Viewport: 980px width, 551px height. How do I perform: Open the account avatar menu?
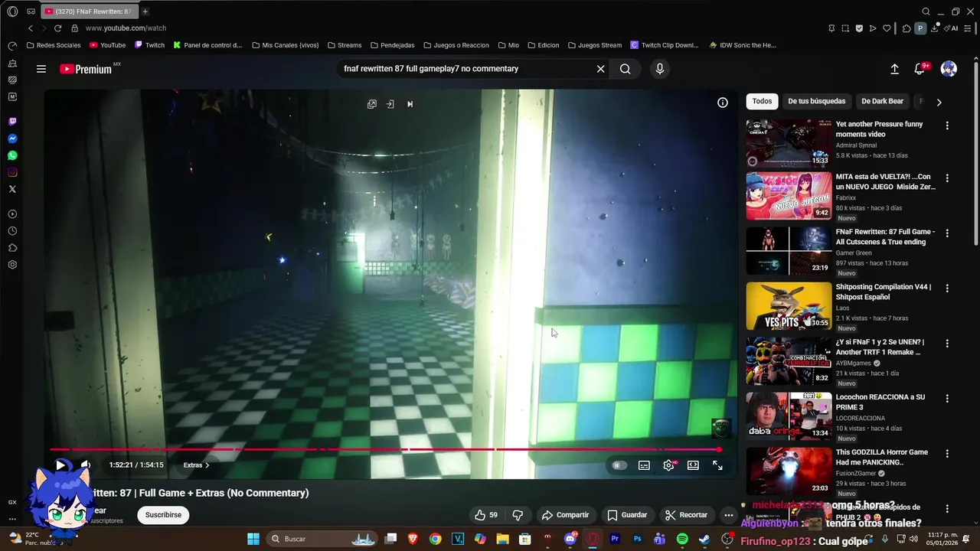pos(949,69)
